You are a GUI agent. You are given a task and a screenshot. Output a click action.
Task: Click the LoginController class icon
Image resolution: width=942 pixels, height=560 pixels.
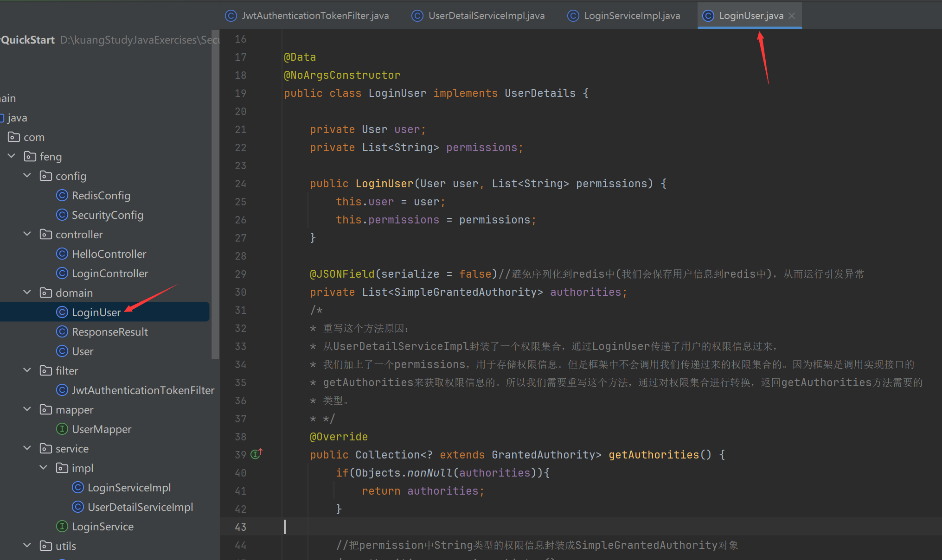click(x=62, y=273)
